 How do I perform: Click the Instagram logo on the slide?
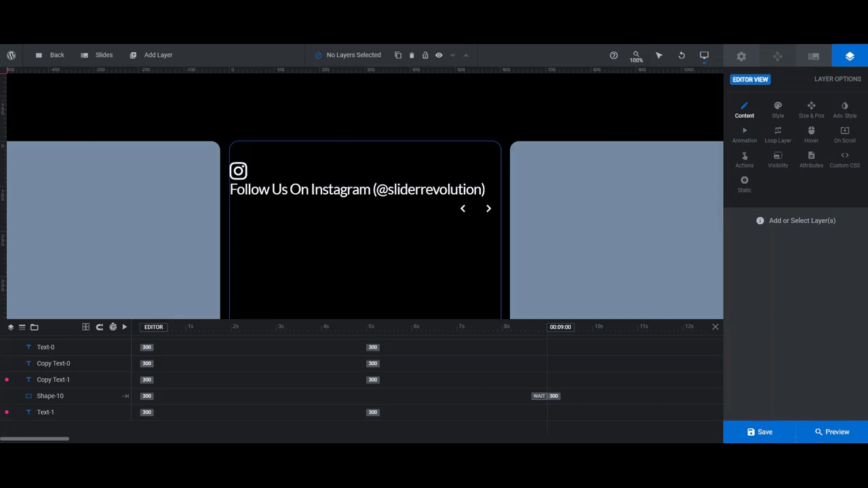click(238, 171)
